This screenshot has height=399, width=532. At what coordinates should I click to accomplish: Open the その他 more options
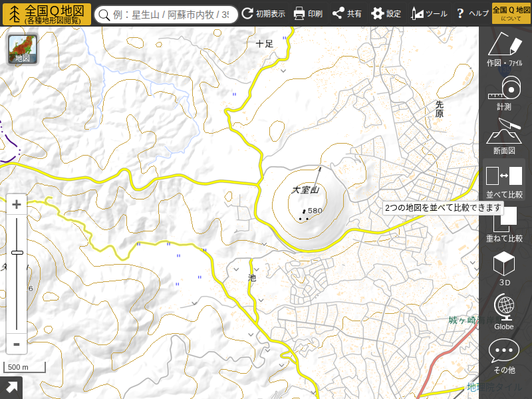coord(504,356)
